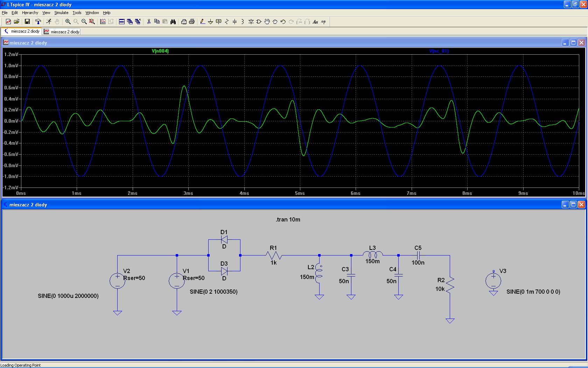Click the R2 10k resistor in the schematic
This screenshot has height=368, width=588.
click(450, 285)
